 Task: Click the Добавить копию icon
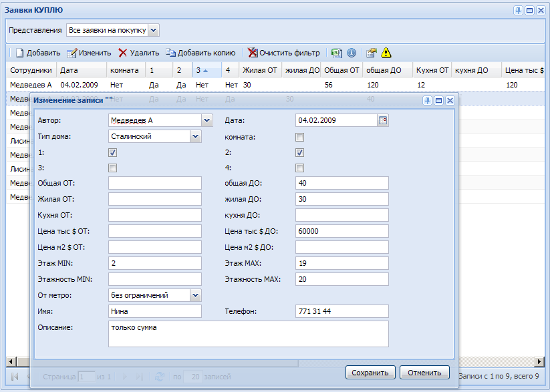click(x=170, y=53)
